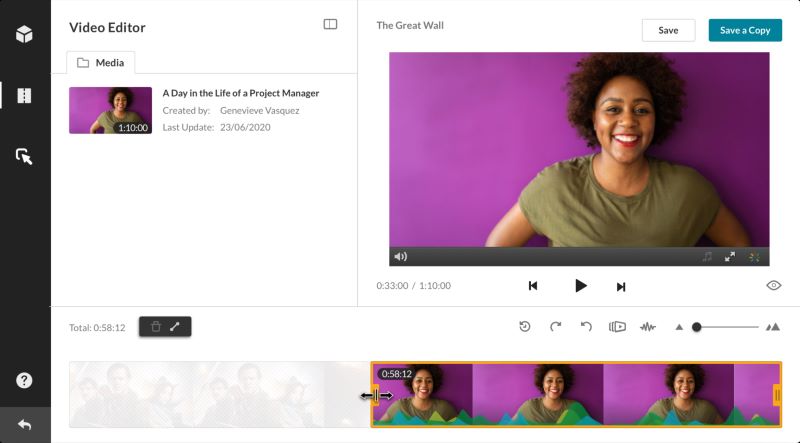Skip to previous with the back-skip control
800x443 pixels.
tap(533, 286)
